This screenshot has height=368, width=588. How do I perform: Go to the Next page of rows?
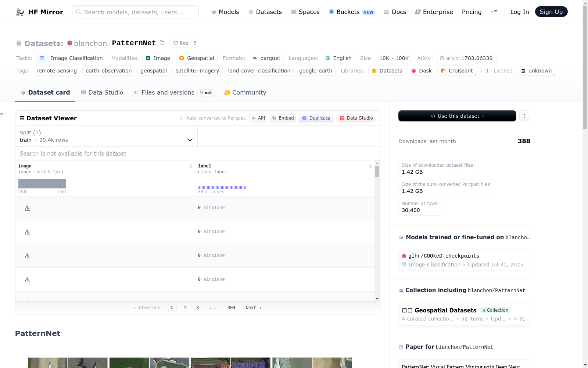254,308
